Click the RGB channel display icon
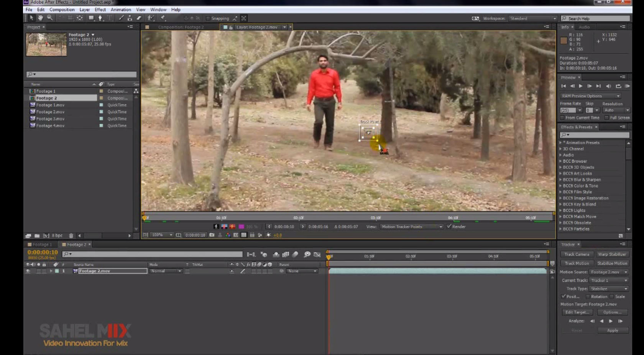 tap(228, 235)
